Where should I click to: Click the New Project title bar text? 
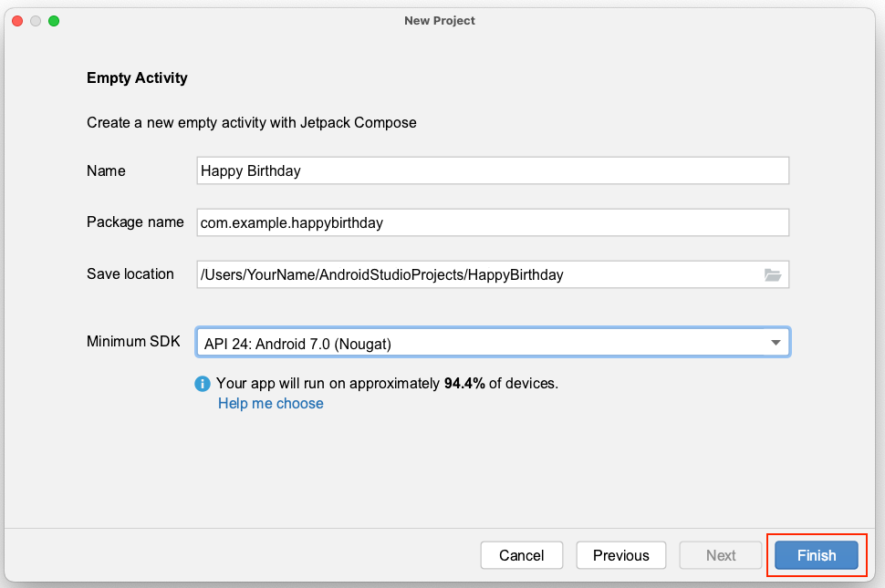coord(439,20)
